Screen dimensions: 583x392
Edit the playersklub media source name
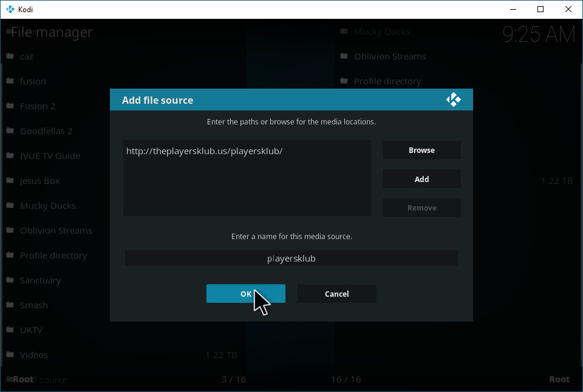point(291,259)
